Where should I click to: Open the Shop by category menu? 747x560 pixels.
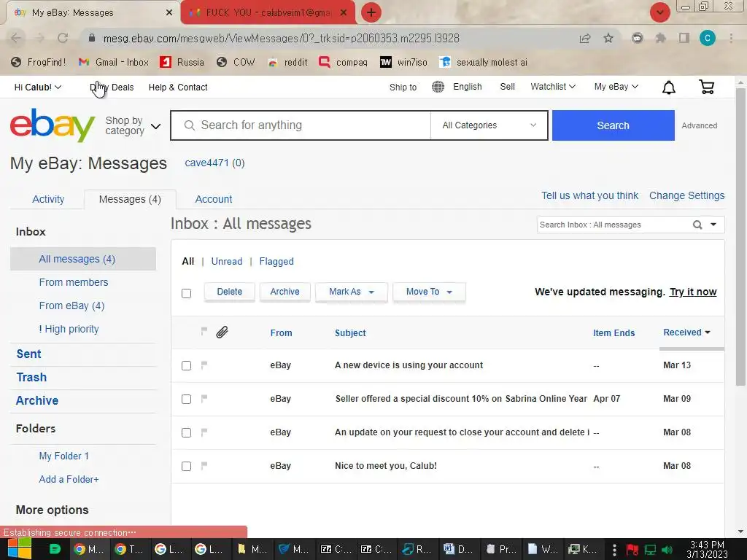[133, 125]
